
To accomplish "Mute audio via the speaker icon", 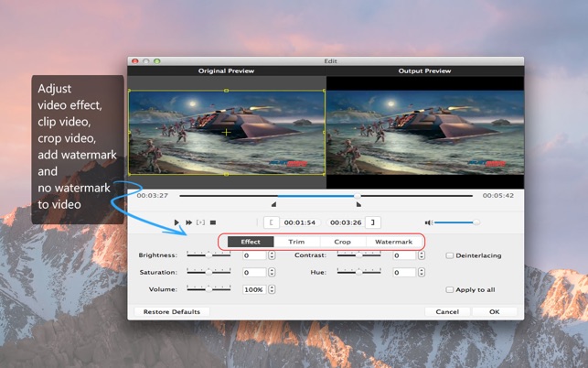I will (427, 222).
